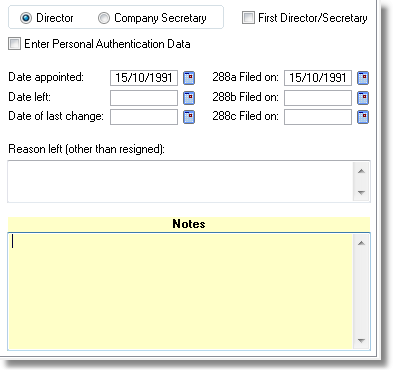
Task: Click the 288a Filed on date field
Action: [318, 78]
